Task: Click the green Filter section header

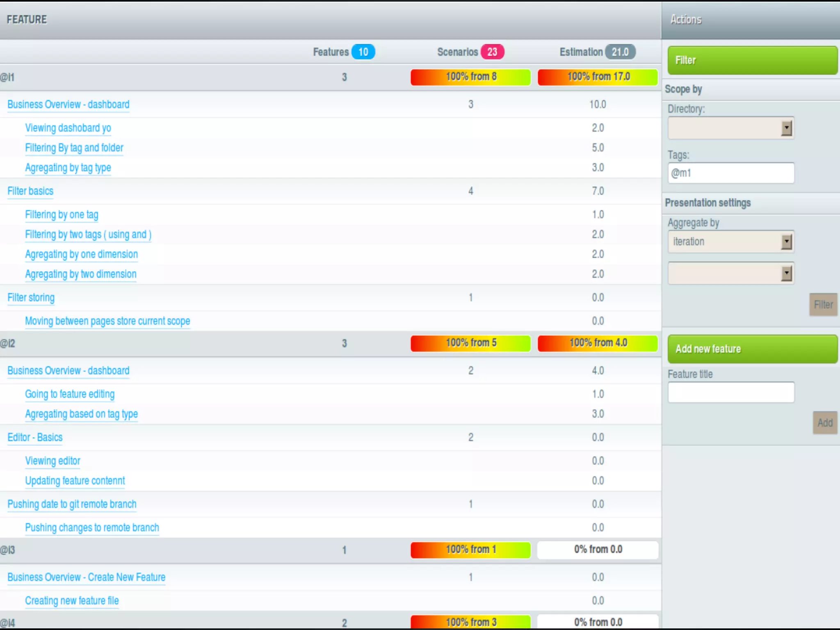Action: tap(752, 60)
